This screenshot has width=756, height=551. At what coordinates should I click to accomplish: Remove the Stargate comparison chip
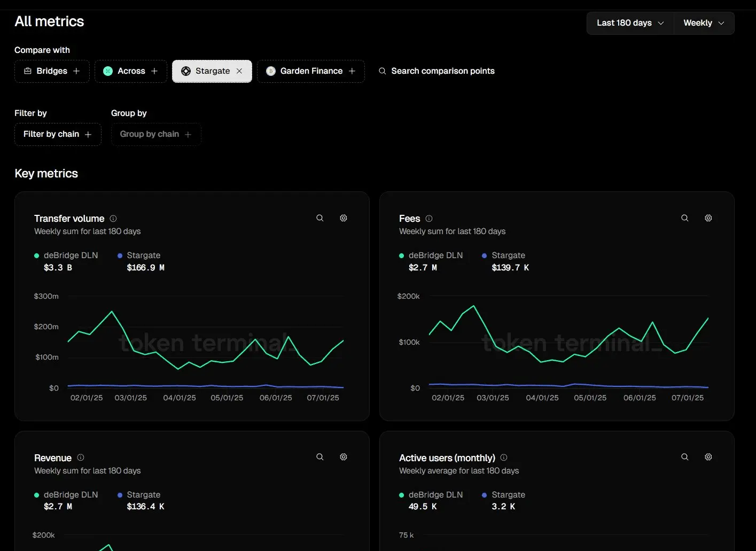click(x=239, y=71)
